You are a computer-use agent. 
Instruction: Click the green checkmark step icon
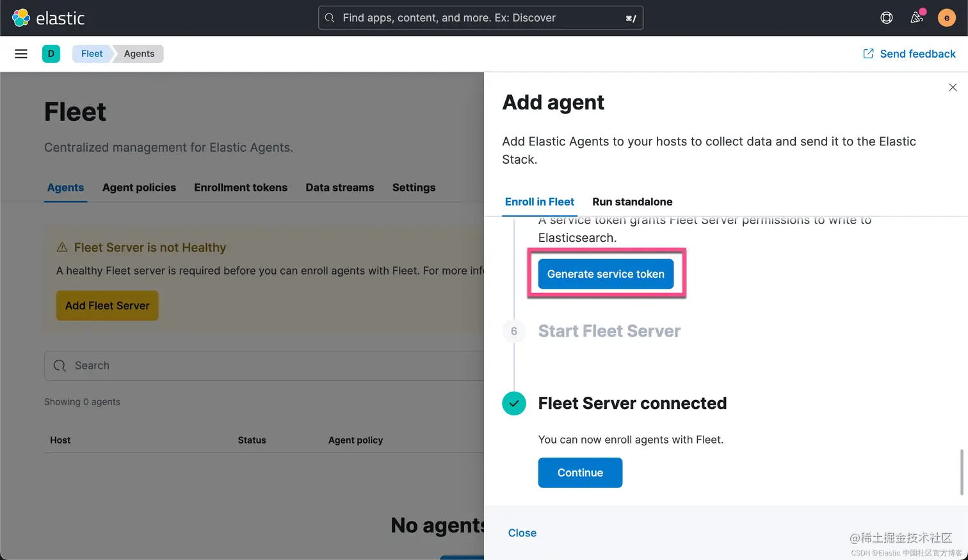pos(514,403)
